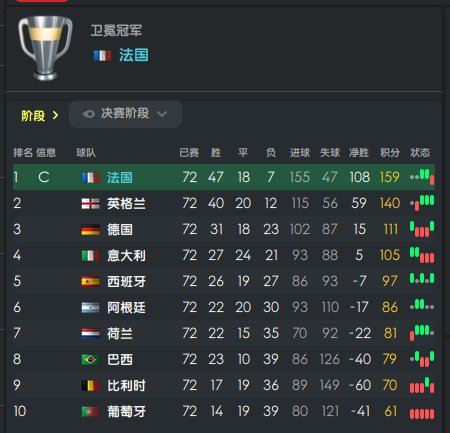450x433 pixels.
Task: Click the England flag icon in row 2
Action: point(91,203)
